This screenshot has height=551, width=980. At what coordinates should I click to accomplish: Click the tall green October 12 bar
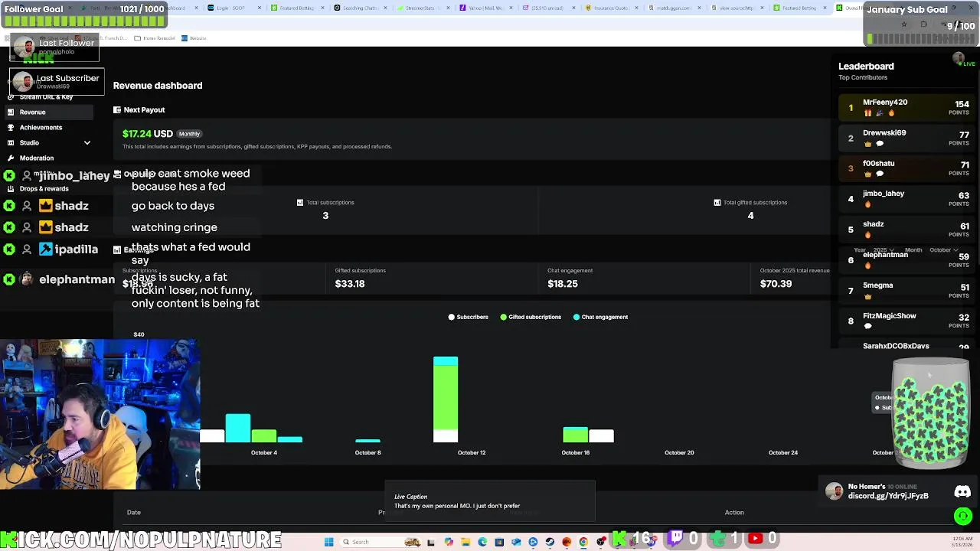click(x=446, y=398)
